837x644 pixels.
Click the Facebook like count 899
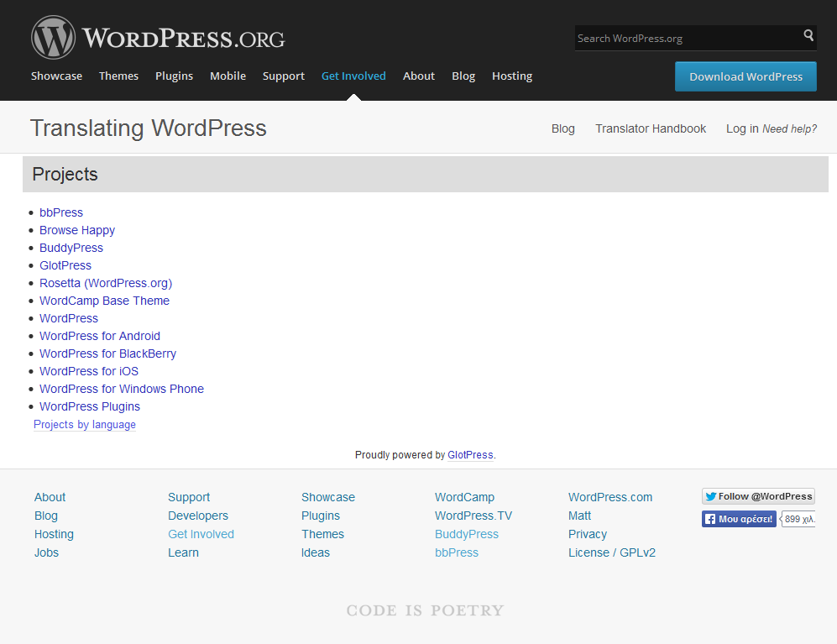coord(798,519)
